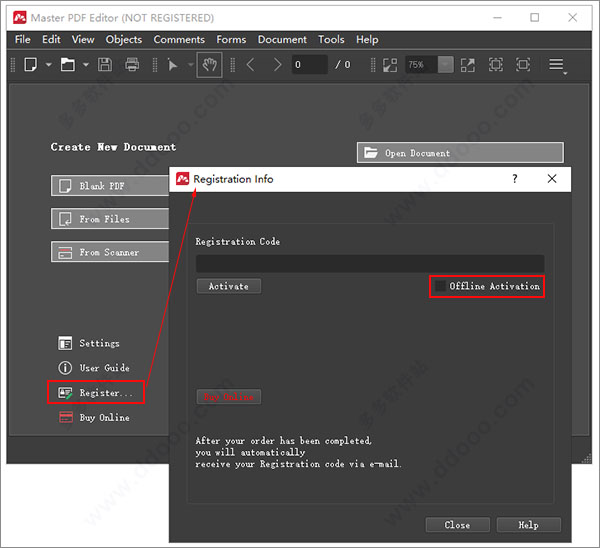The image size is (600, 548).
Task: Click the fit page toolbar icon
Action: coord(496,65)
